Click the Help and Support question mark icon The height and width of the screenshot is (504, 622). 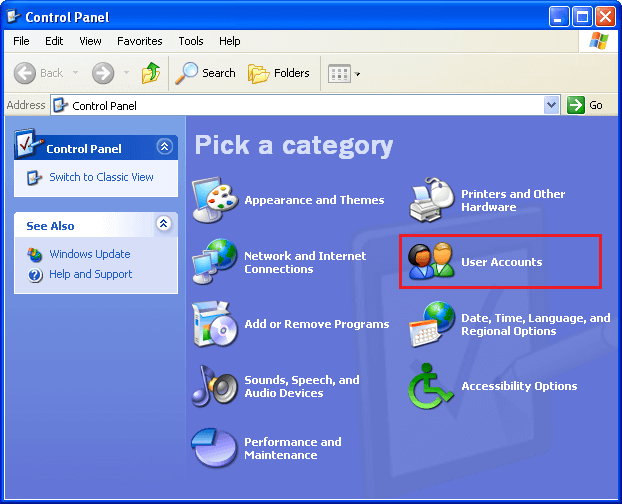coord(35,274)
